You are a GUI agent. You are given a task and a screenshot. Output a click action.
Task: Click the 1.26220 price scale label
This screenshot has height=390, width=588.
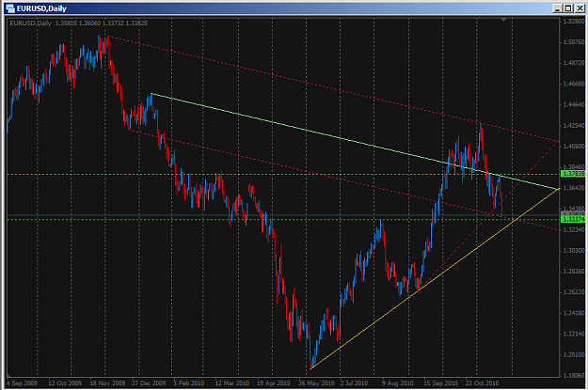tap(574, 292)
